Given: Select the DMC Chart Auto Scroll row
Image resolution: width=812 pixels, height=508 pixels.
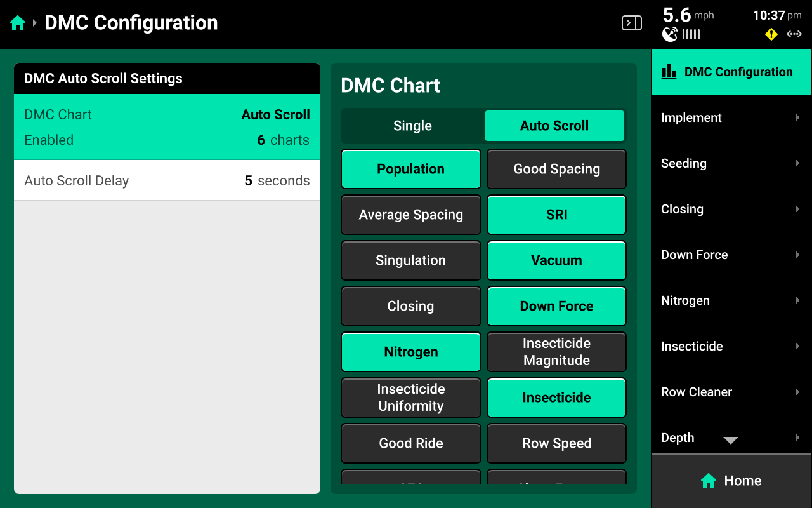Looking at the screenshot, I should [167, 127].
